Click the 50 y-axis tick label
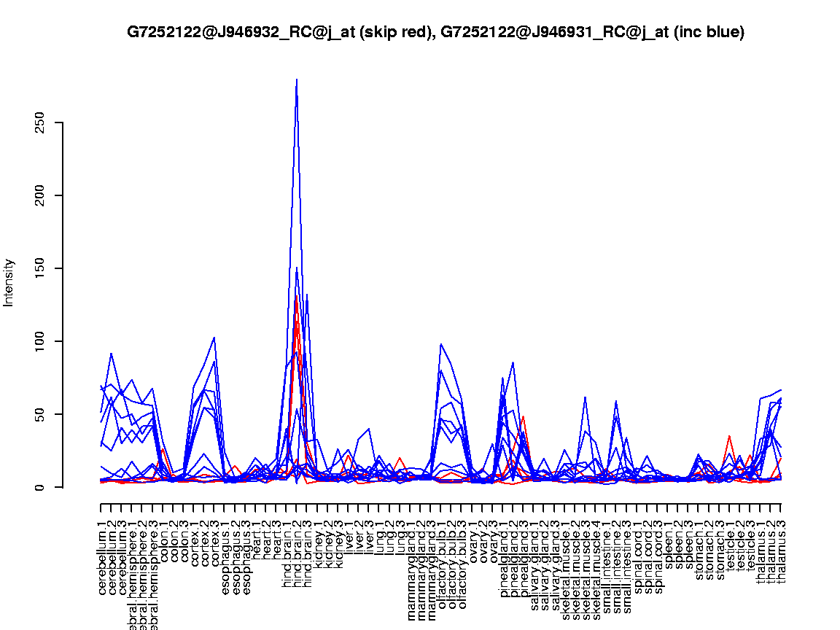The height and width of the screenshot is (630, 840). 40,414
